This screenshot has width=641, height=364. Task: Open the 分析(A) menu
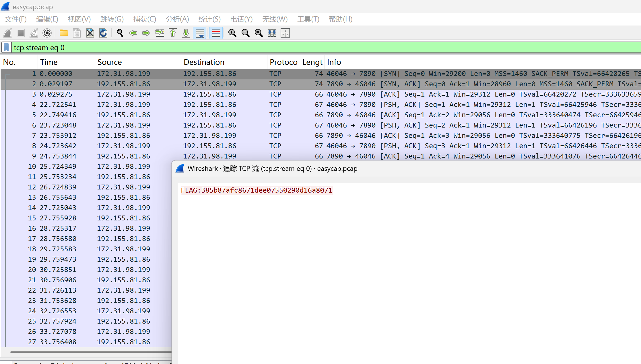click(177, 19)
